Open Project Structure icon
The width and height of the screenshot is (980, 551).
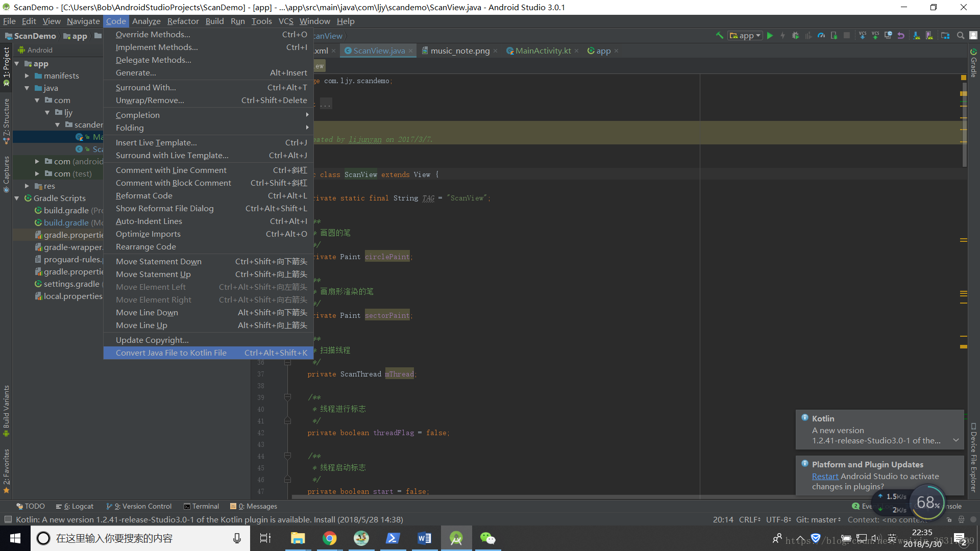(945, 36)
